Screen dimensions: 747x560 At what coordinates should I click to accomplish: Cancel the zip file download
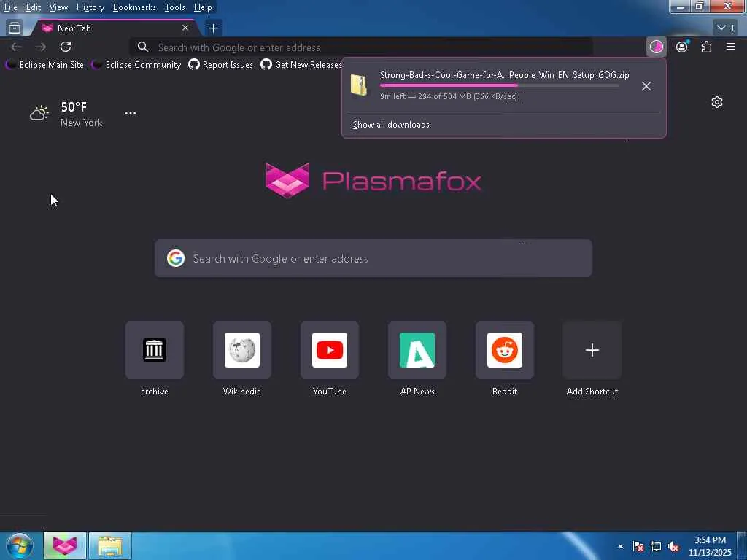pos(646,86)
